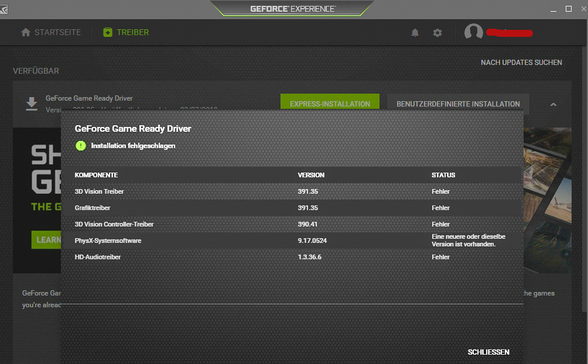Click the NVIDIA logo in title bar
Viewport: 588px width, 364px height.
pyautogui.click(x=4, y=9)
